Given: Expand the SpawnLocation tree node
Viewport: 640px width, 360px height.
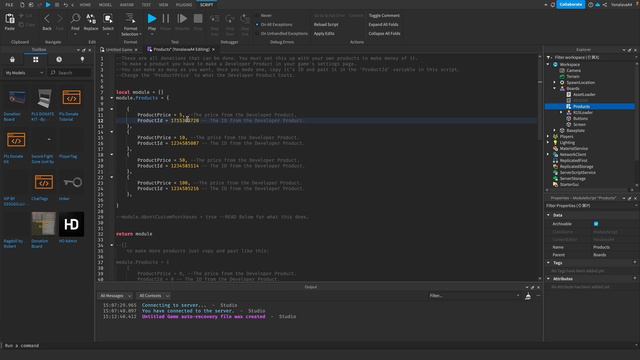Looking at the screenshot, I should (555, 82).
